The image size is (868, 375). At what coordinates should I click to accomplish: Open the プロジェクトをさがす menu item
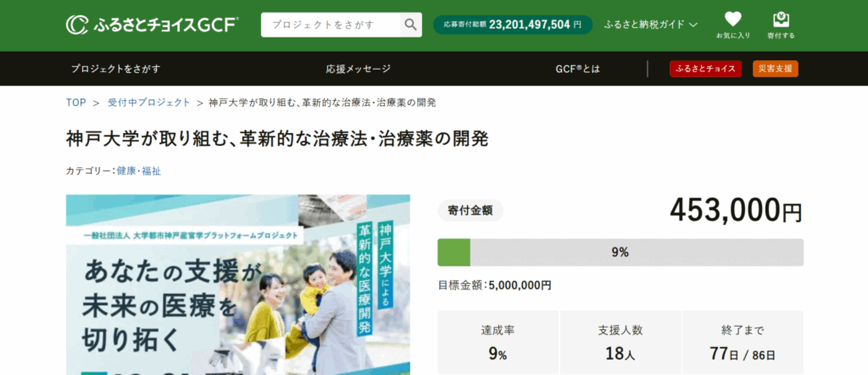click(x=115, y=69)
